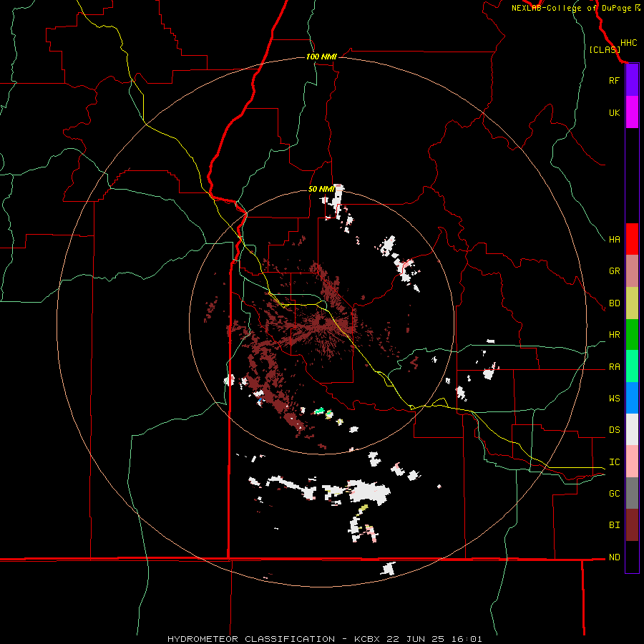This screenshot has width=644, height=644.
Task: Click the dark green HR legend swatch
Action: pyautogui.click(x=632, y=334)
